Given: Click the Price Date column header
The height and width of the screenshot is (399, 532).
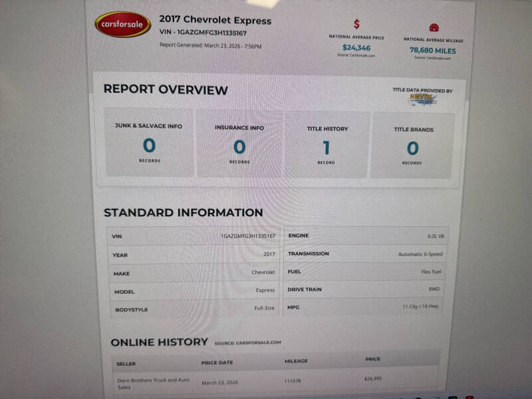Looking at the screenshot, I should point(217,362).
